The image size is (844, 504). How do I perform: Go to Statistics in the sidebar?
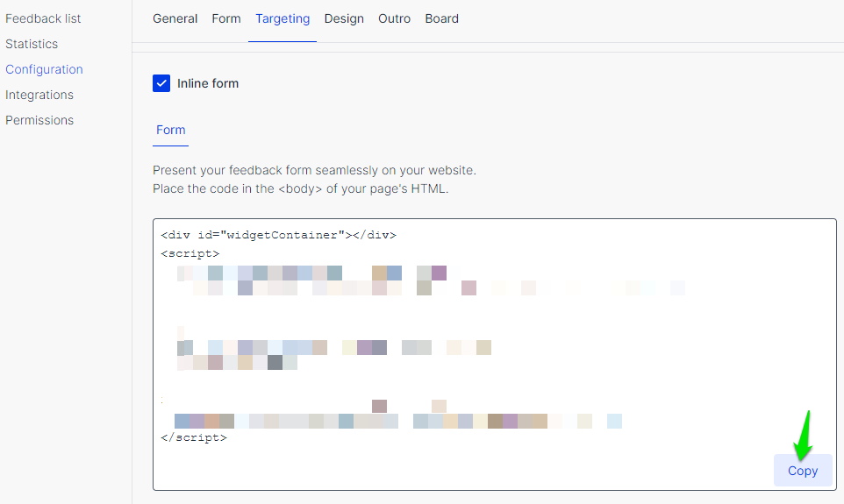[x=32, y=44]
